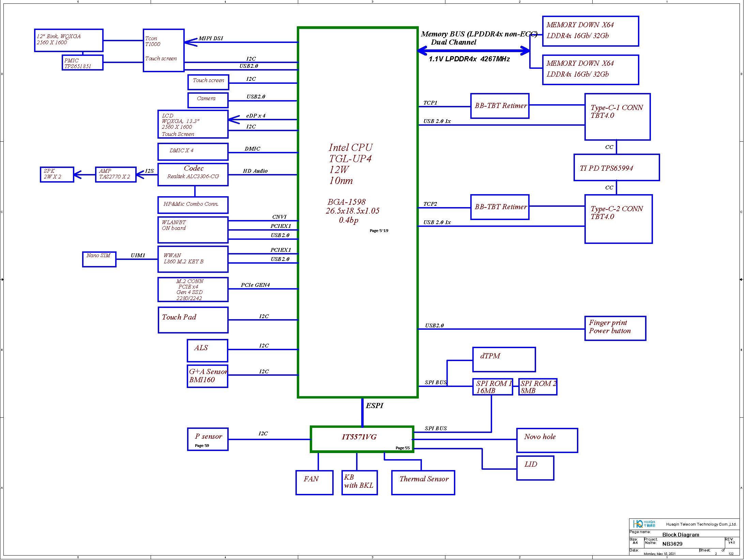Select the Nano SIM block
747x560 pixels.
[99, 259]
